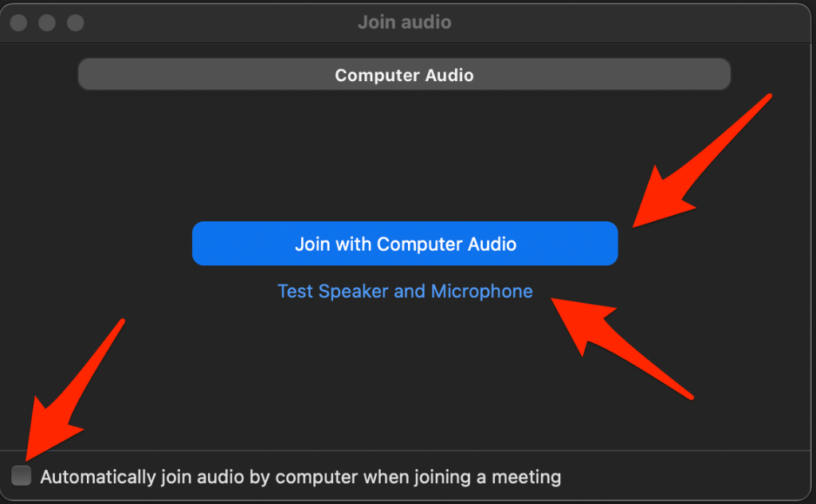Minimize the Join audio dialog
Viewport: 816px width, 504px height.
[x=47, y=22]
